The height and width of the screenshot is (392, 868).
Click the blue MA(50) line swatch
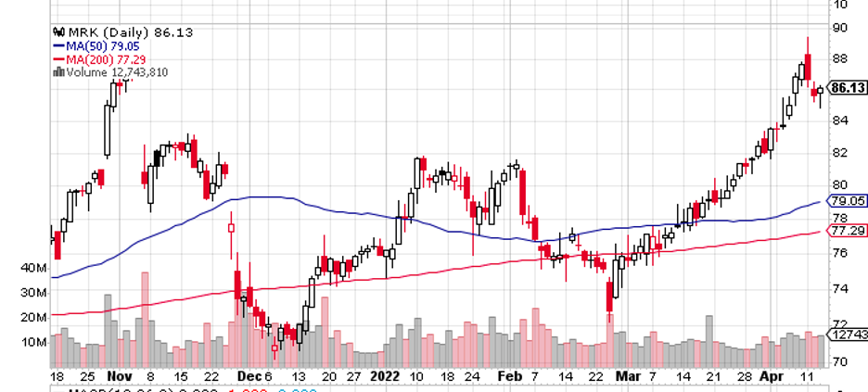tap(58, 44)
